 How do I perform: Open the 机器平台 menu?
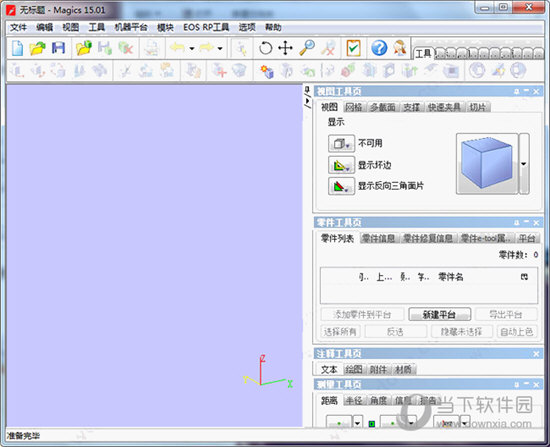(131, 27)
